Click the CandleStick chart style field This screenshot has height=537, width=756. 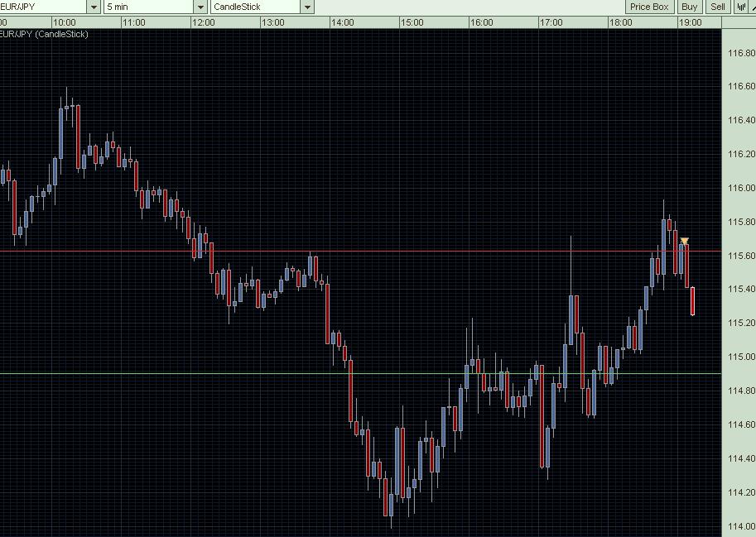(x=256, y=7)
